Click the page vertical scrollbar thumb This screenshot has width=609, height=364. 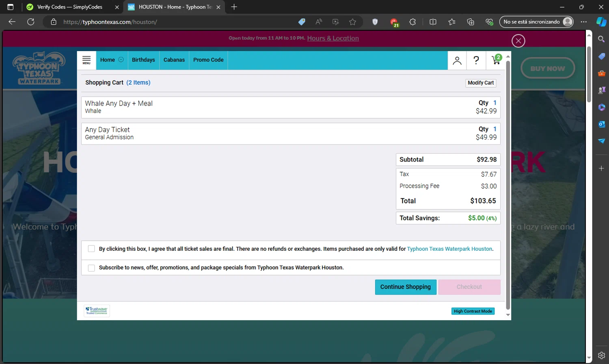click(589, 74)
